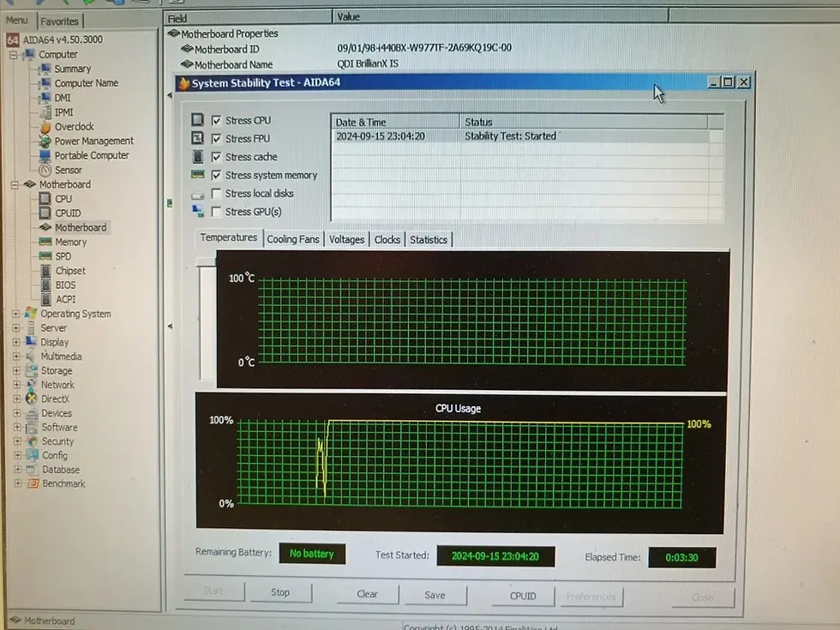Click the Save button
Viewport: 840px width, 630px height.
[x=435, y=595]
